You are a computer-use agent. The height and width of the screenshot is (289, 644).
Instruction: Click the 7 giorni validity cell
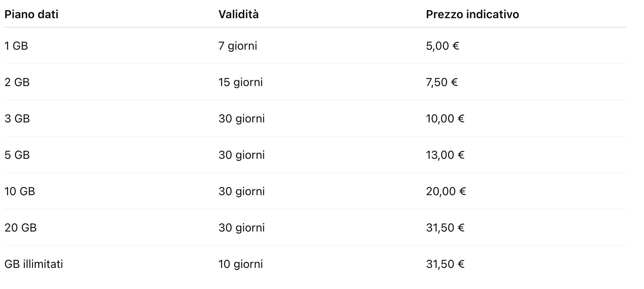[238, 46]
